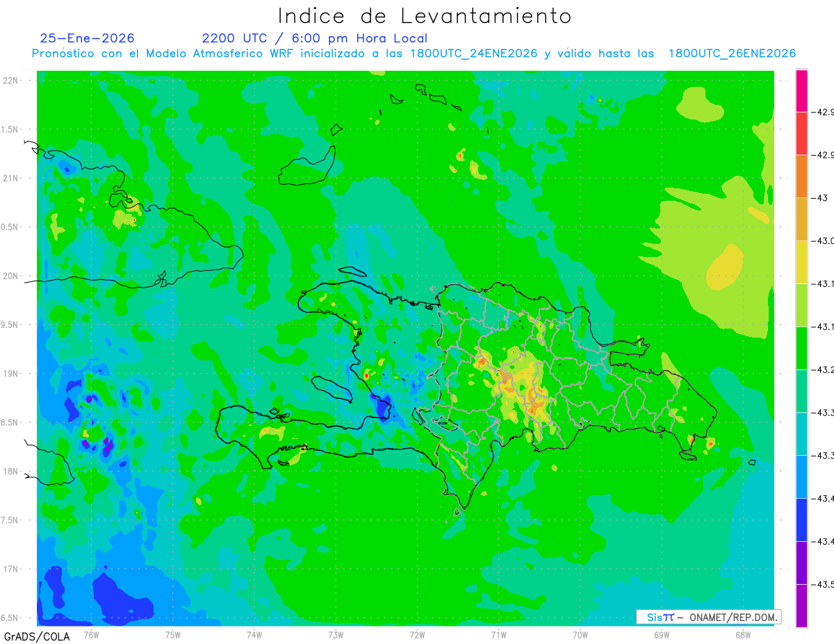Click the '1.5N' latitude label
The image size is (834, 644).
click(10, 130)
